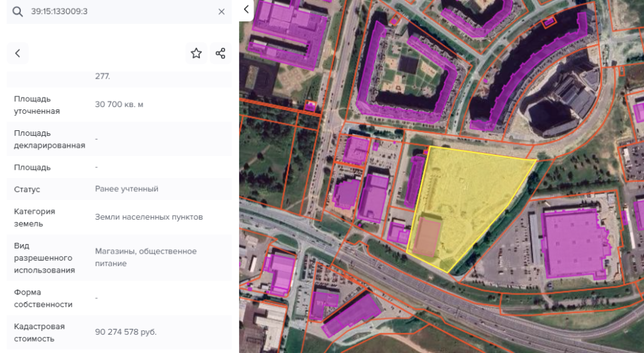The height and width of the screenshot is (353, 644).
Task: Click the 'Площадь уточненная' row label
Action: [x=37, y=104]
